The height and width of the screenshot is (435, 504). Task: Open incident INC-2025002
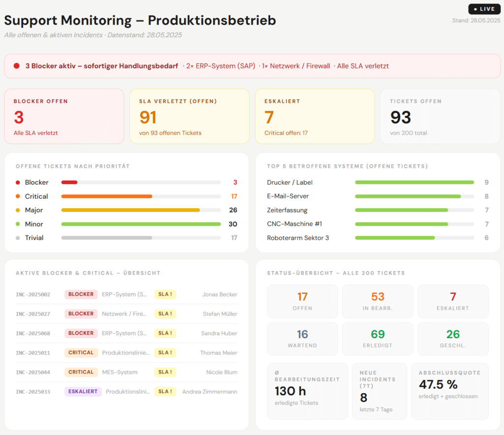coord(126,294)
